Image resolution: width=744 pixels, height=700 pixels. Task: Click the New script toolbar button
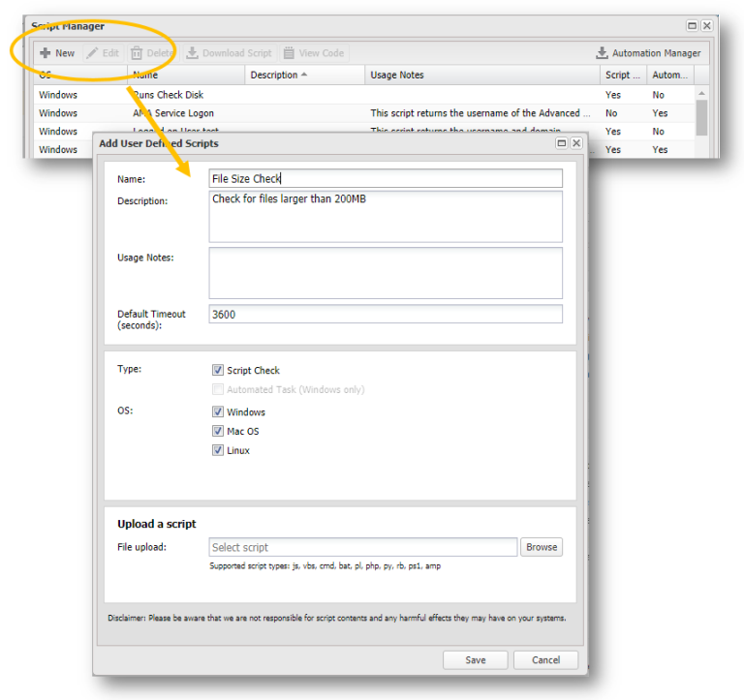coord(57,53)
